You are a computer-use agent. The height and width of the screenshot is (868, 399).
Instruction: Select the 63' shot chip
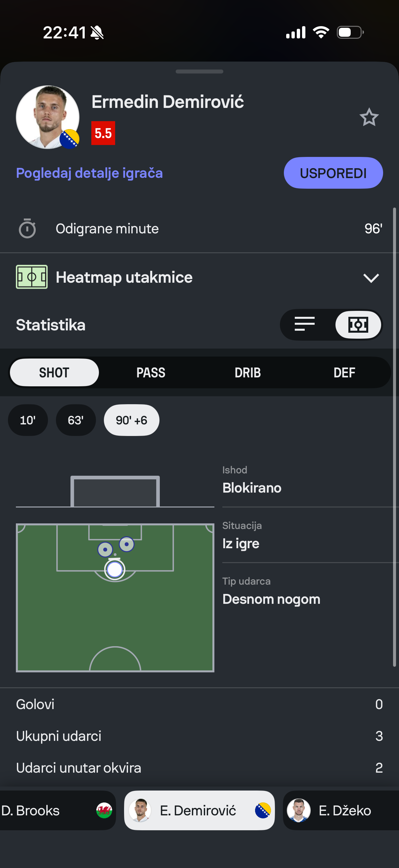[75, 420]
